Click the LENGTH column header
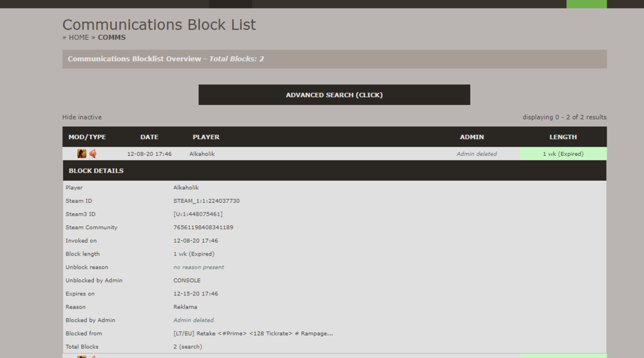 click(x=563, y=137)
